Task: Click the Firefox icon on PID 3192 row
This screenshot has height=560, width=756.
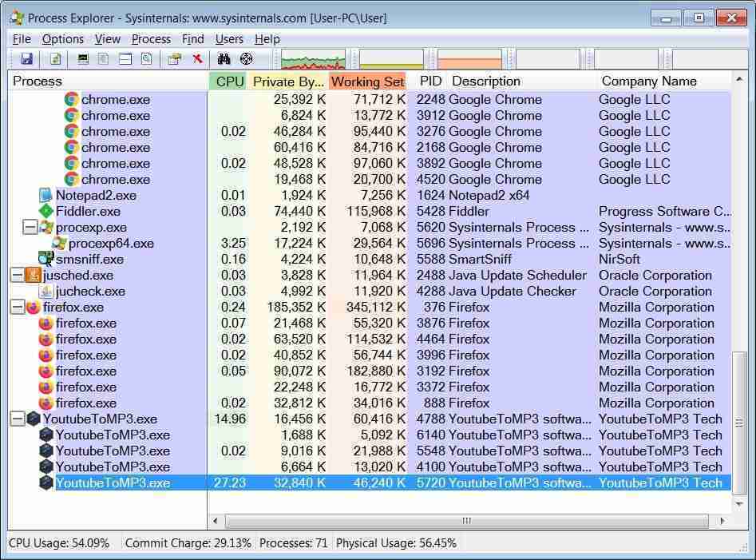Action: point(46,371)
